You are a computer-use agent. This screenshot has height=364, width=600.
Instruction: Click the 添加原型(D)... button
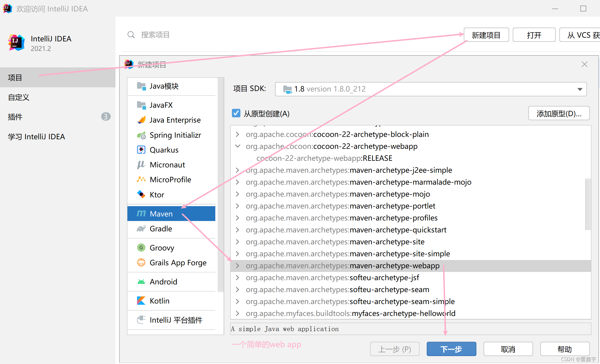[x=559, y=114]
